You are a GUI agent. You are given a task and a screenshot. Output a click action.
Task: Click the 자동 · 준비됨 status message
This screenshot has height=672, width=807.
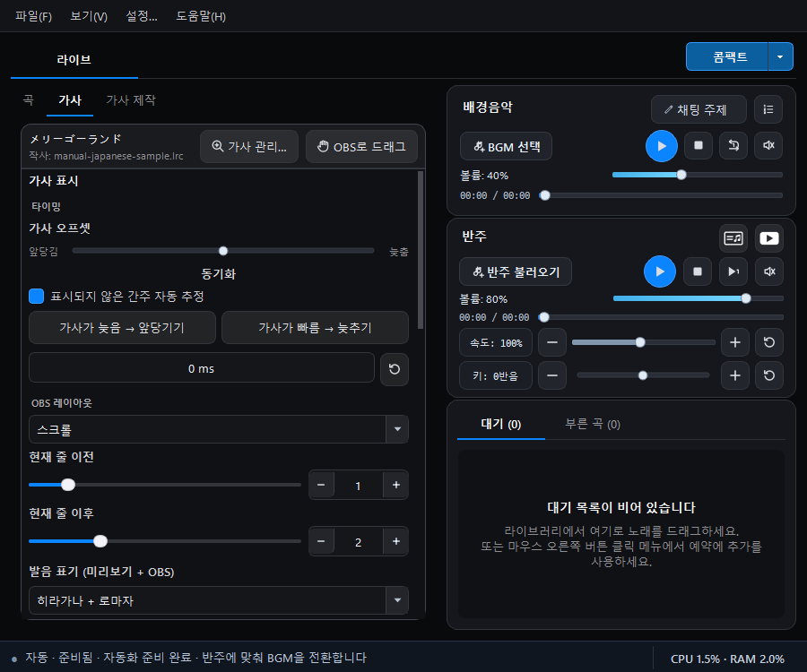tap(195, 658)
